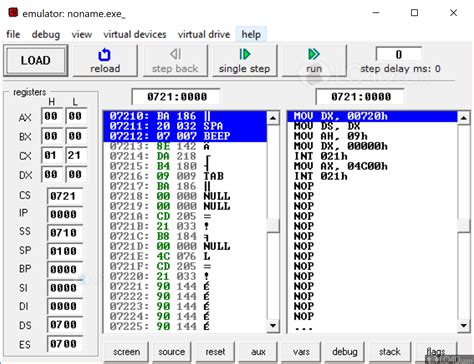Click the CS register field 0721
This screenshot has width=474, height=364.
65,196
